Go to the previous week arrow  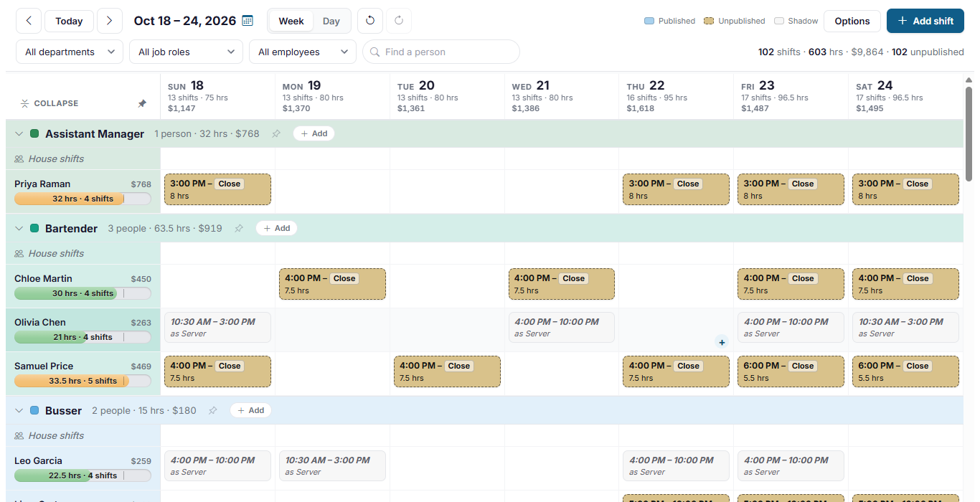[29, 21]
